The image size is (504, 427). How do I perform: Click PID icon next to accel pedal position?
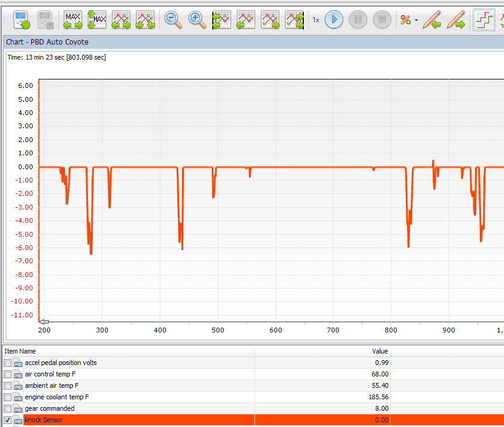point(17,363)
